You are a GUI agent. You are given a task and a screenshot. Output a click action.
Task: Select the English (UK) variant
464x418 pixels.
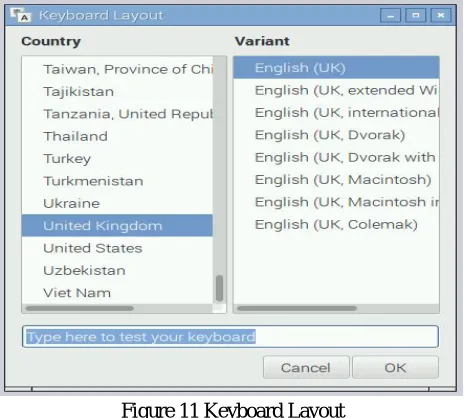[336, 68]
